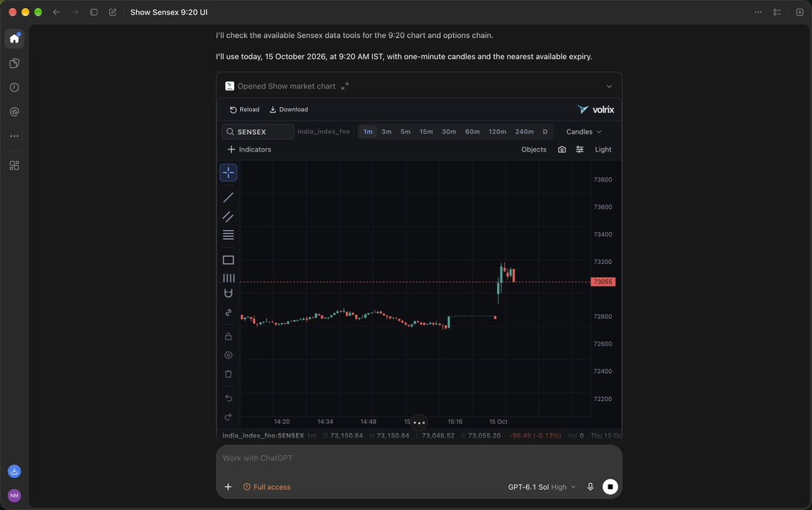This screenshot has width=812, height=510.
Task: Click the plus attach button in composer
Action: (228, 487)
